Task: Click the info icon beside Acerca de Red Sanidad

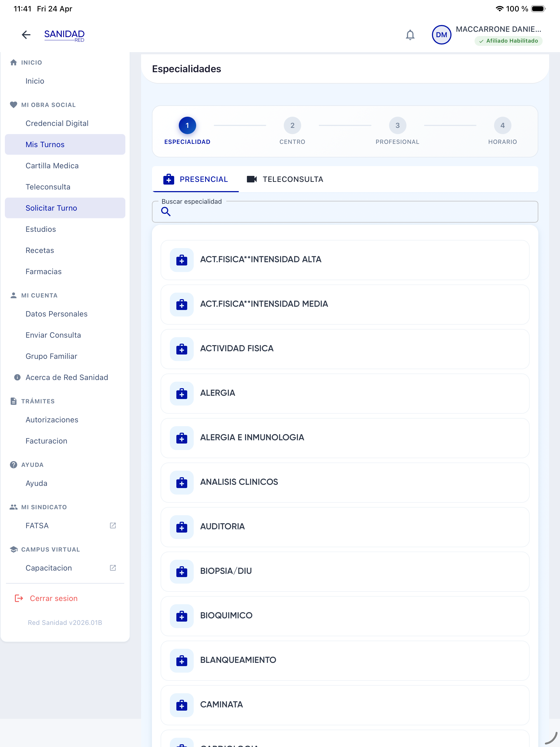Action: click(17, 377)
